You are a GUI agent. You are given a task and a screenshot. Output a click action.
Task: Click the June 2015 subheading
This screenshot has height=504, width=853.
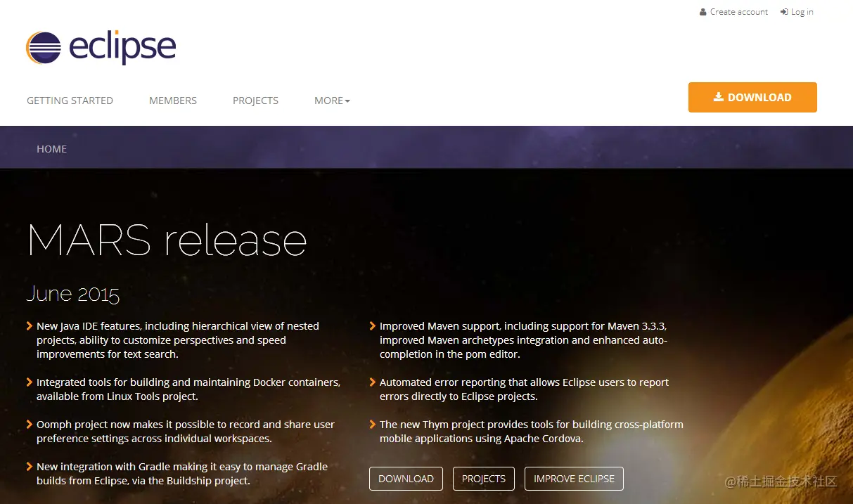pos(73,293)
